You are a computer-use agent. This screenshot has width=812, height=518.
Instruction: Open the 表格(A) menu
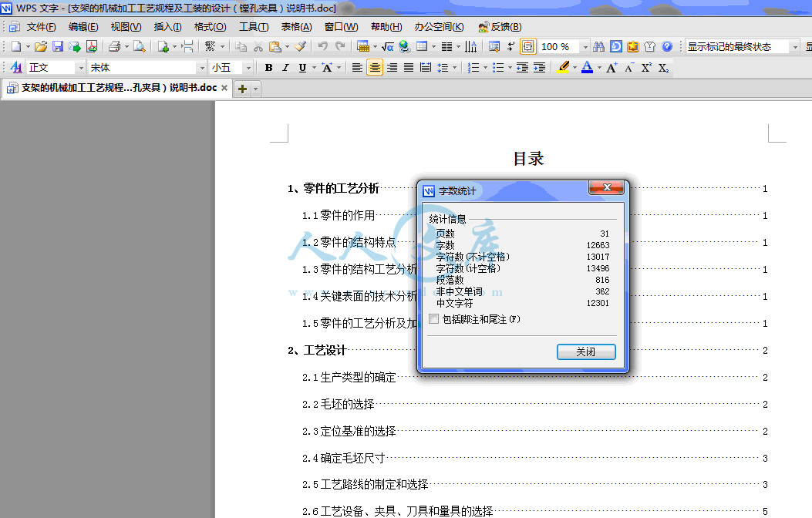click(x=296, y=27)
